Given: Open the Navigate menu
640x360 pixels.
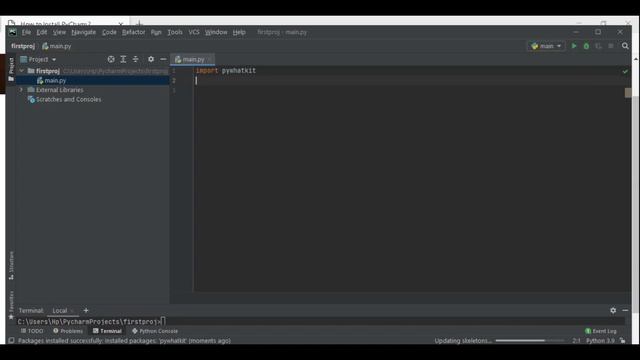Looking at the screenshot, I should [x=84, y=32].
